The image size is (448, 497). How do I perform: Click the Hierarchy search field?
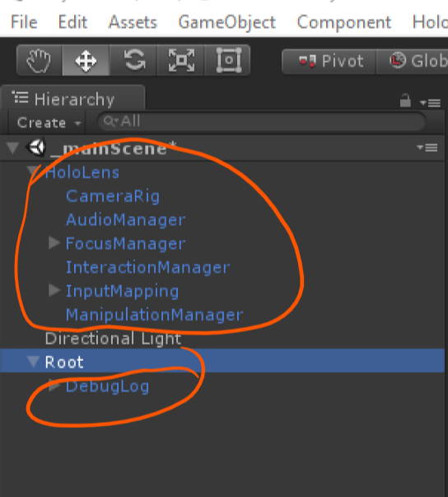261,121
